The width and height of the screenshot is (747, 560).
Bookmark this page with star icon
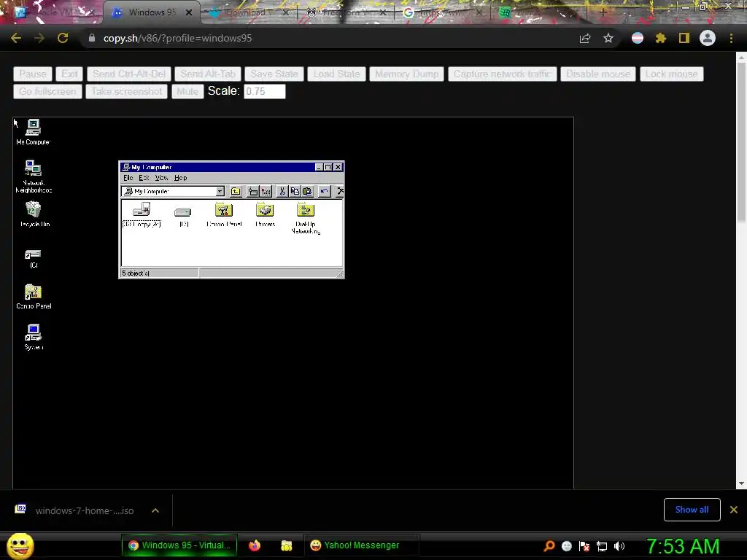608,38
